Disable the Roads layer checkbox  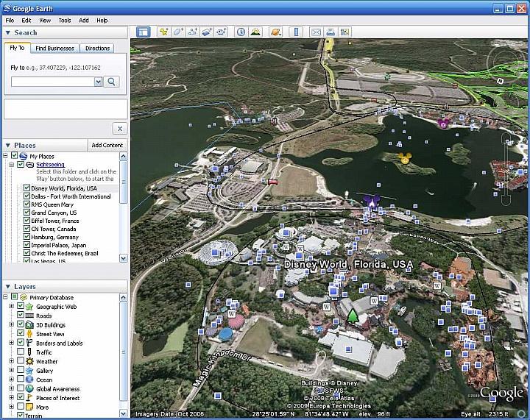(21, 315)
